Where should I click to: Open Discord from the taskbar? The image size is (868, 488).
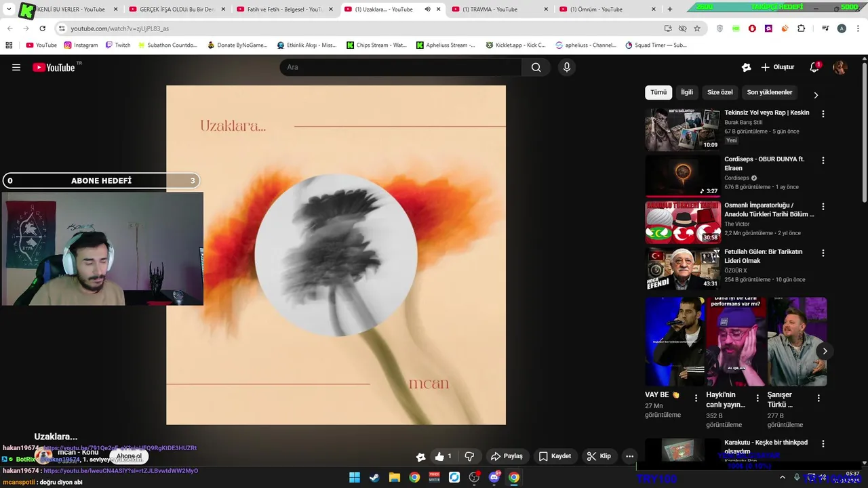pyautogui.click(x=494, y=477)
